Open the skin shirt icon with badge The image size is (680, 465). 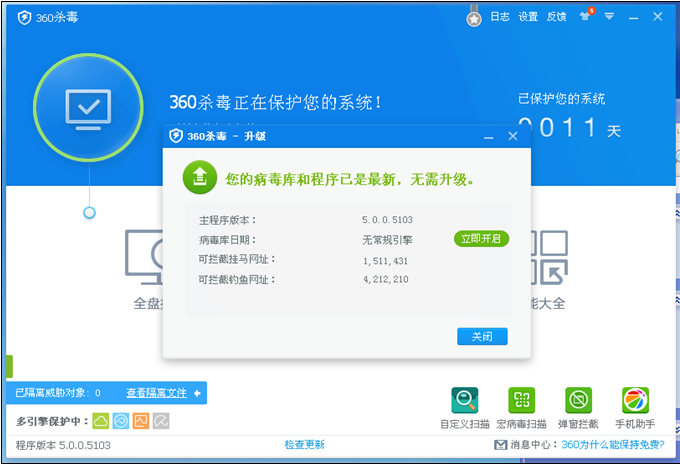586,15
